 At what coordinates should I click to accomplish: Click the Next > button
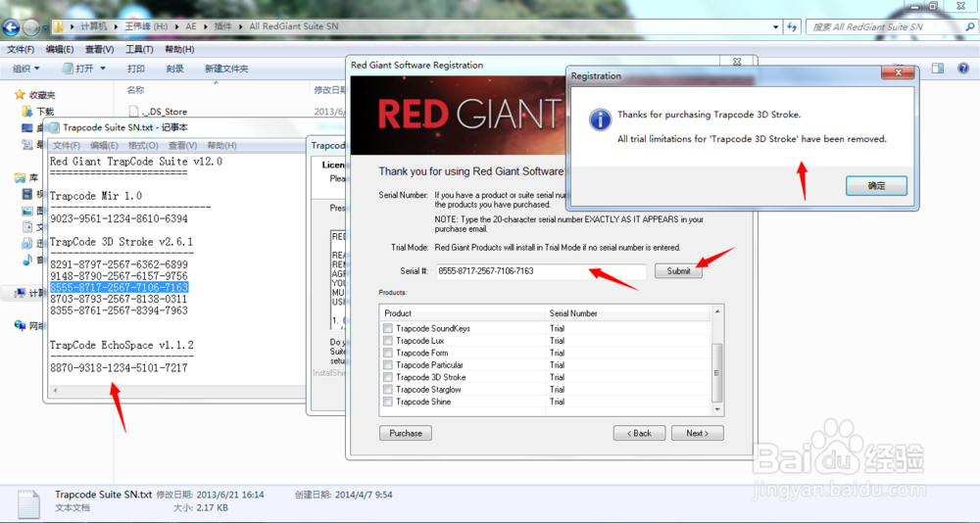pyautogui.click(x=698, y=433)
